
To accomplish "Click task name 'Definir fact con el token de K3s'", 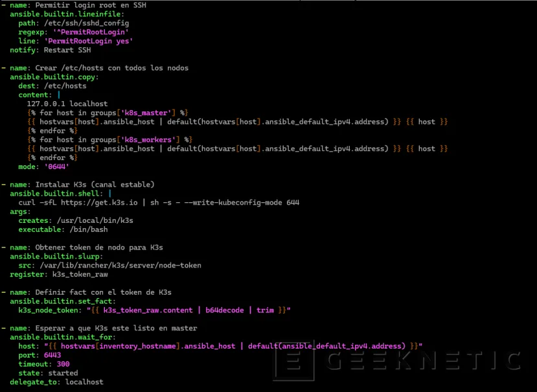I will (x=104, y=292).
